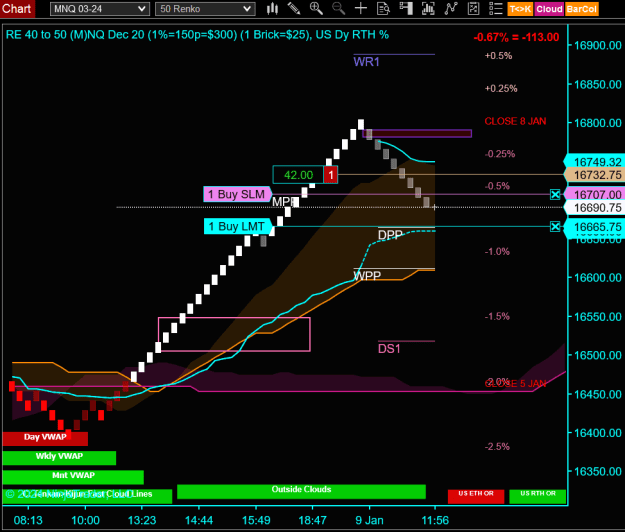625x532 pixels.
Task: Cancel the Buy LMT order at 16665.75
Action: tap(555, 227)
